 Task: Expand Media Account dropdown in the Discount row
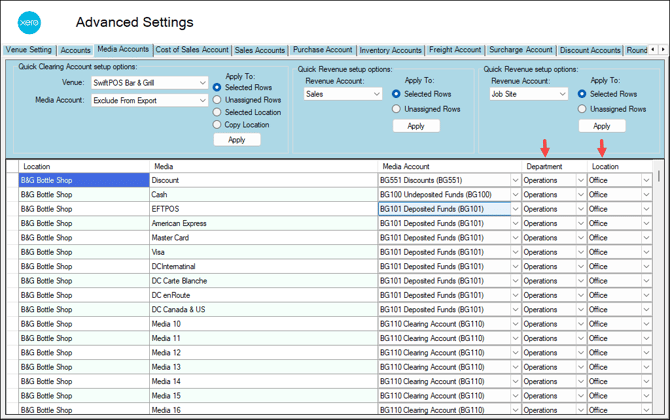[x=515, y=180]
